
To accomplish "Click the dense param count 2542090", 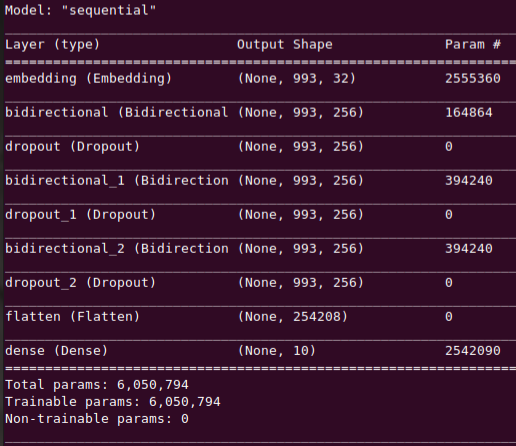I will pos(473,351).
